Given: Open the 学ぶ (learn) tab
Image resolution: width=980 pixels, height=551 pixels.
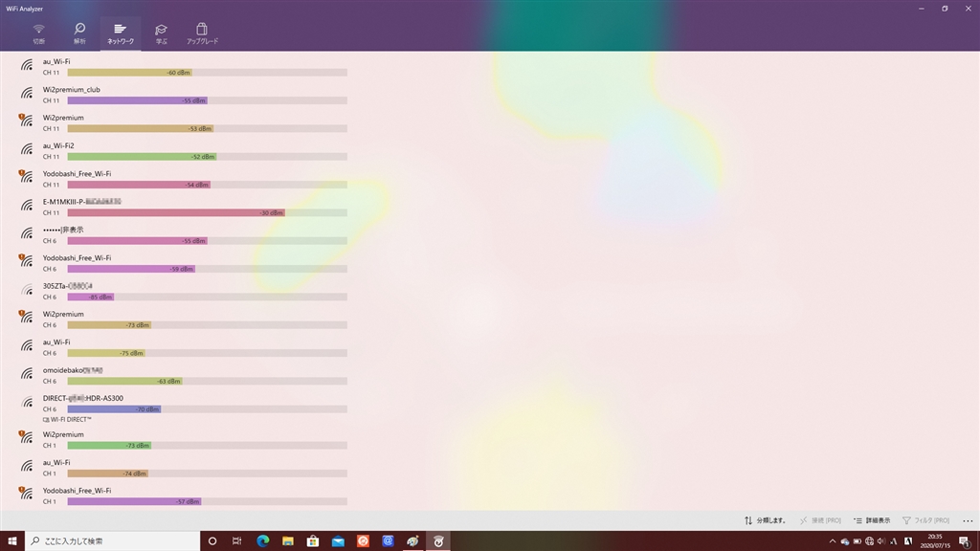Looking at the screenshot, I should 161,33.
